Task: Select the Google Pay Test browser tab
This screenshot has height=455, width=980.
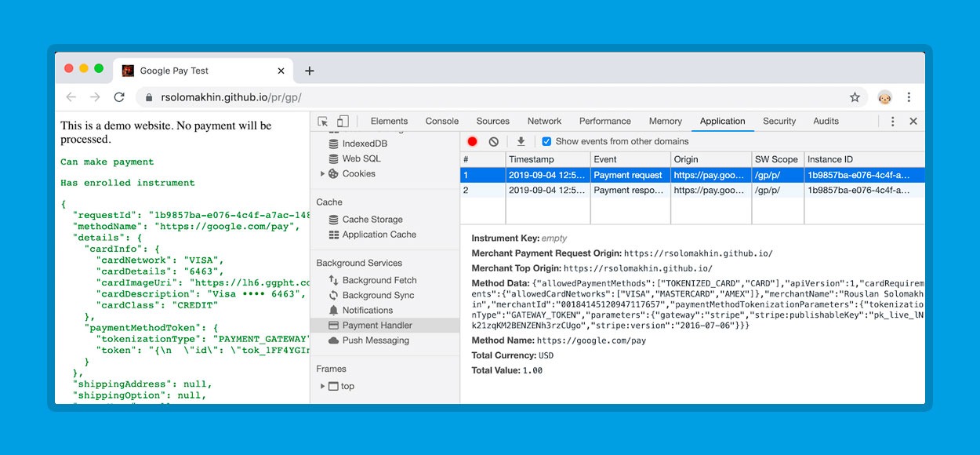Action: point(204,71)
